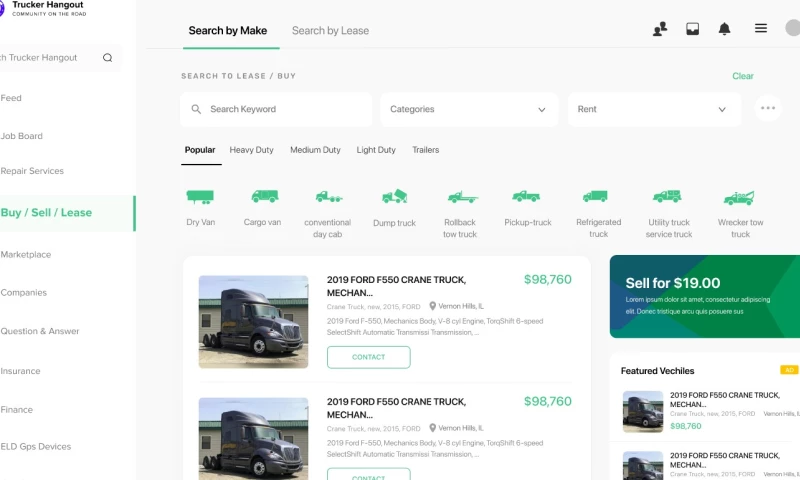800x480 pixels.
Task: Expand the Categories dropdown
Action: (x=469, y=109)
